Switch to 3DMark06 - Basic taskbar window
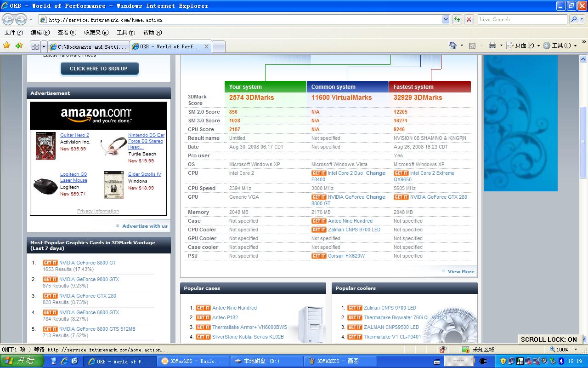This screenshot has height=368, width=588. point(193,361)
